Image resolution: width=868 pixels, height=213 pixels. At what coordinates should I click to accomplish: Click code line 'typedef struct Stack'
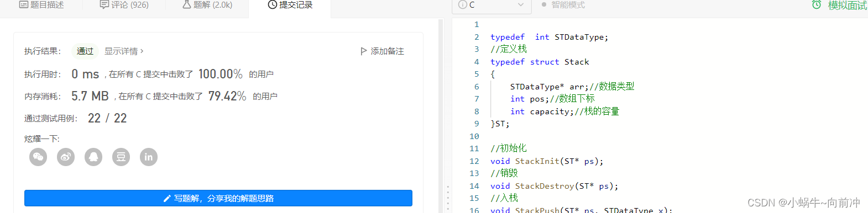tap(540, 62)
